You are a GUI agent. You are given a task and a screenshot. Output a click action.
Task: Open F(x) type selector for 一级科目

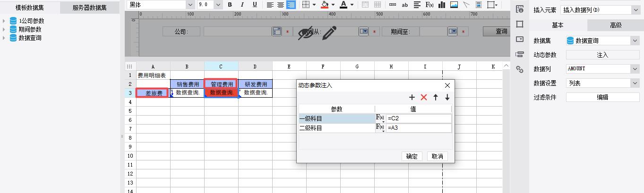click(x=380, y=118)
